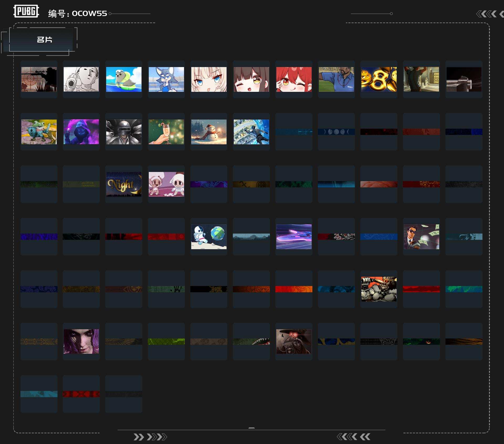The image size is (504, 444).
Task: Choose the red and black zigzag banner
Action: point(81,394)
